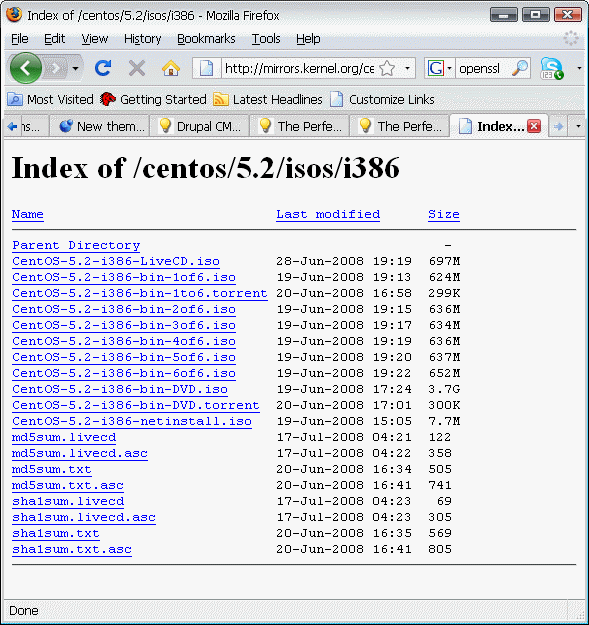Sort listing by the Size link
Viewport: 589px width, 625px height.
pos(444,214)
